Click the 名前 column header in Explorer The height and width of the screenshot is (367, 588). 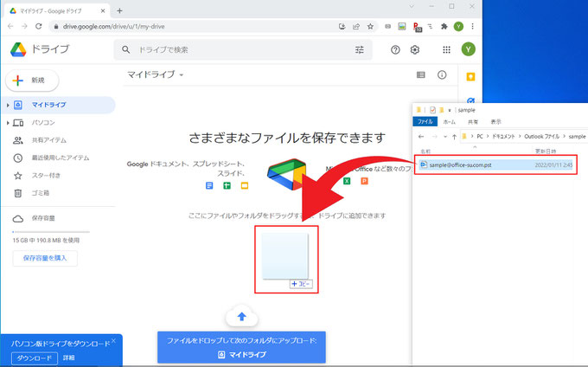(x=425, y=151)
